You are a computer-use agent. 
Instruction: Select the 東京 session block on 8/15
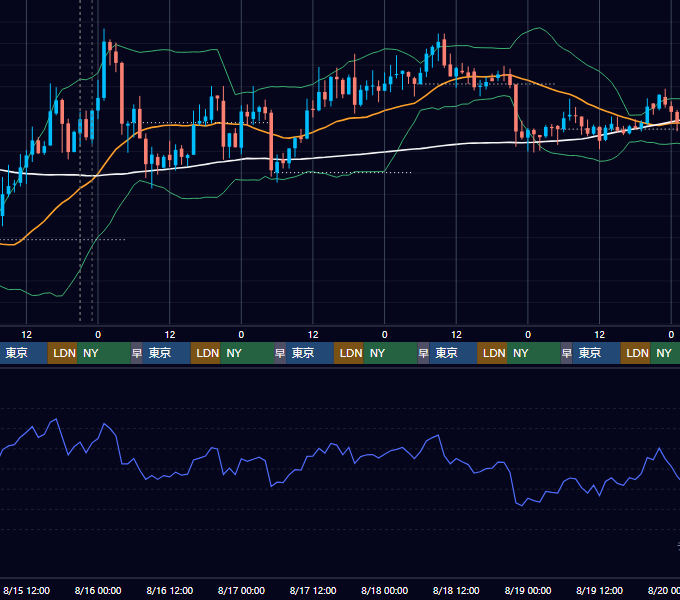click(x=23, y=353)
